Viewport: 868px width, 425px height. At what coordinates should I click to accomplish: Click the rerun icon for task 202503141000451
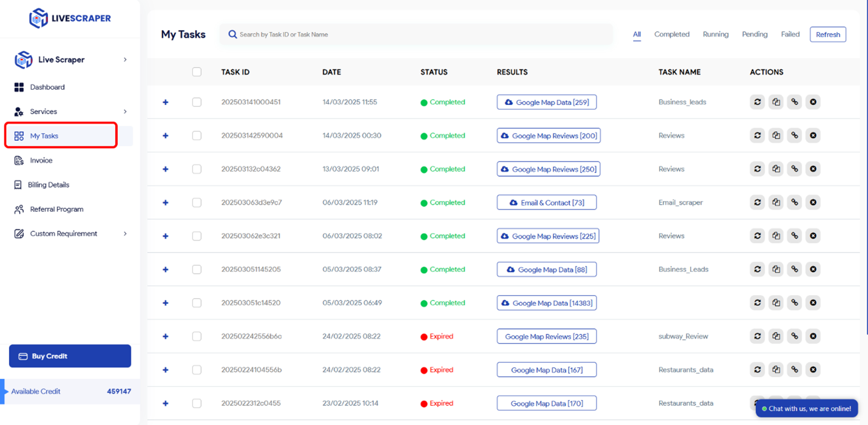click(x=757, y=102)
